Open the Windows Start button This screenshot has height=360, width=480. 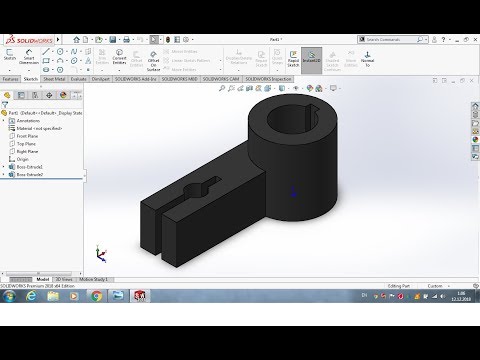[x=9, y=296]
